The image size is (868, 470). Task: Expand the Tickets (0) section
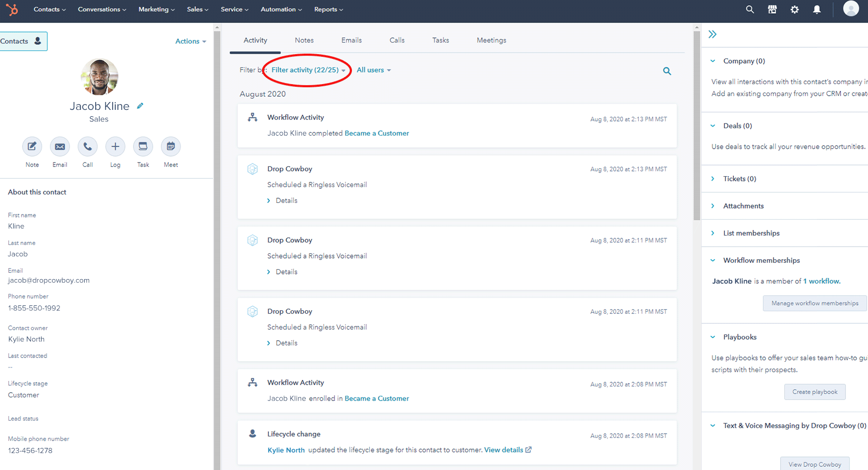click(x=713, y=179)
